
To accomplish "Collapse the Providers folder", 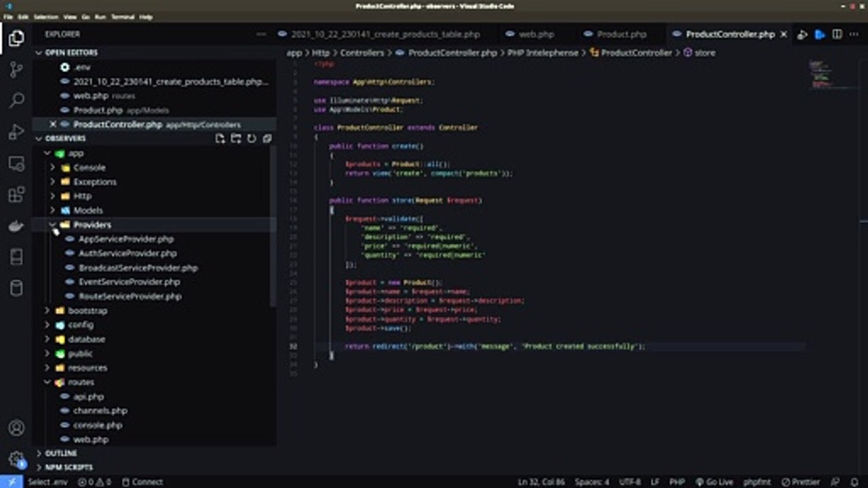I will [52, 224].
